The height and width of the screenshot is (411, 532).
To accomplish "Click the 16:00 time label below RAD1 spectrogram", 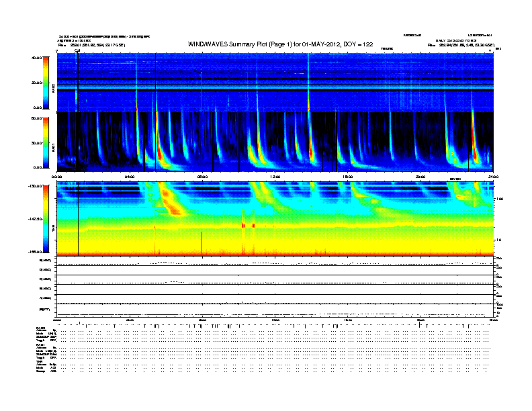I will [x=348, y=177].
